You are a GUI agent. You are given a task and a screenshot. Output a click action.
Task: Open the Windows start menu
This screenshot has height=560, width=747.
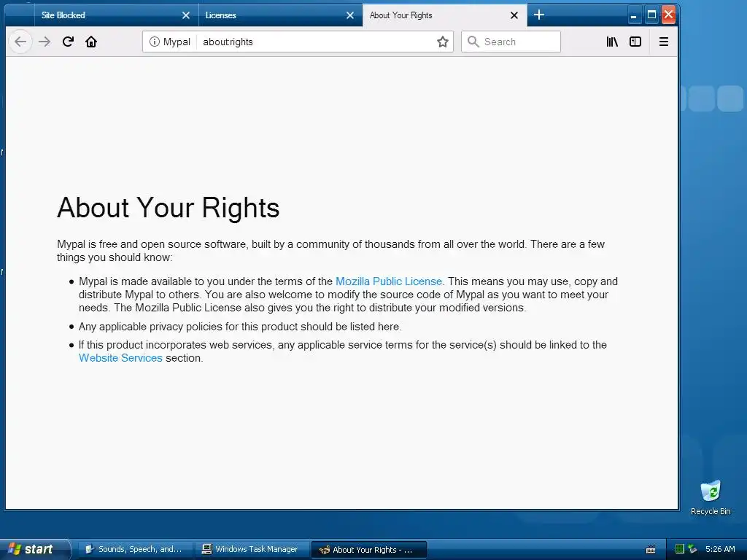click(x=34, y=549)
